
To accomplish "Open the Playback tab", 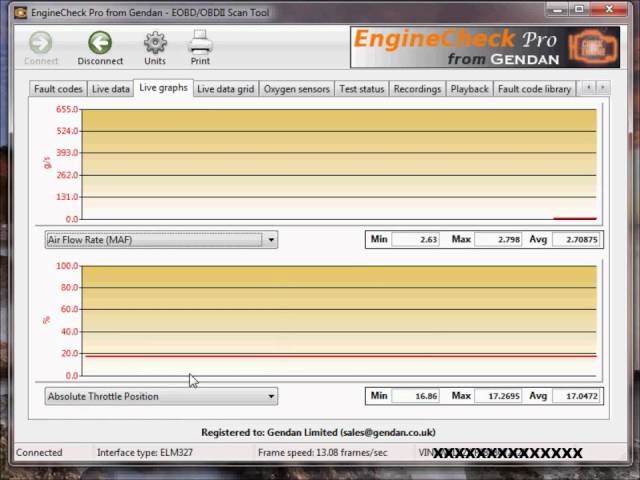I will click(x=469, y=89).
